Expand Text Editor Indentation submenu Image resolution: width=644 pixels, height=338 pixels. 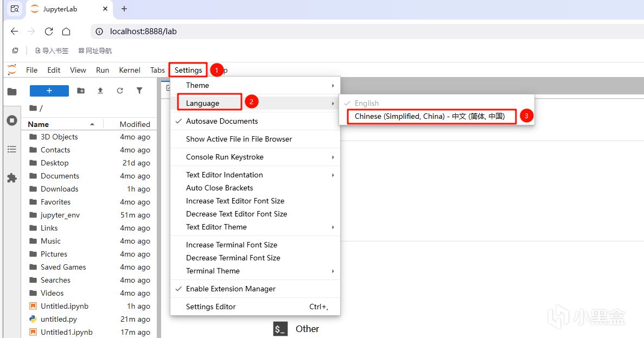(255, 175)
